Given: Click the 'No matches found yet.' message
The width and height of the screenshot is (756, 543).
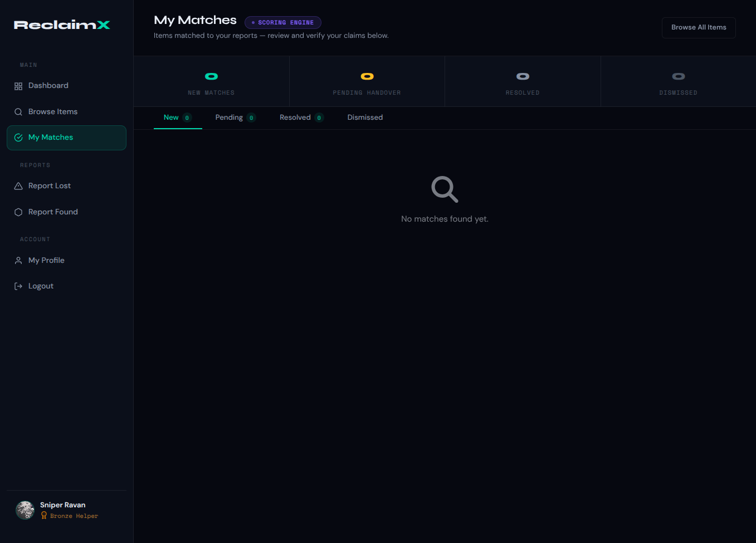Looking at the screenshot, I should pos(445,219).
